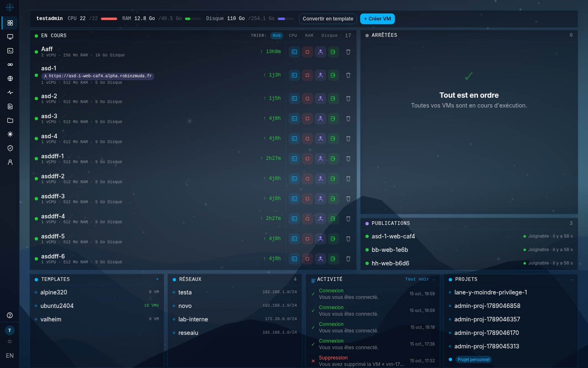The image size is (588, 368).
Task: Sort running VMs by Disque
Action: coord(330,36)
